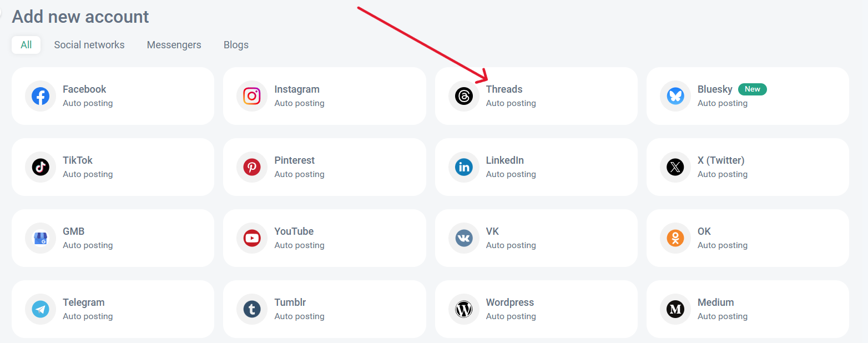Show the Blogs tab
Screen dimensions: 868x343
pyautogui.click(x=236, y=45)
